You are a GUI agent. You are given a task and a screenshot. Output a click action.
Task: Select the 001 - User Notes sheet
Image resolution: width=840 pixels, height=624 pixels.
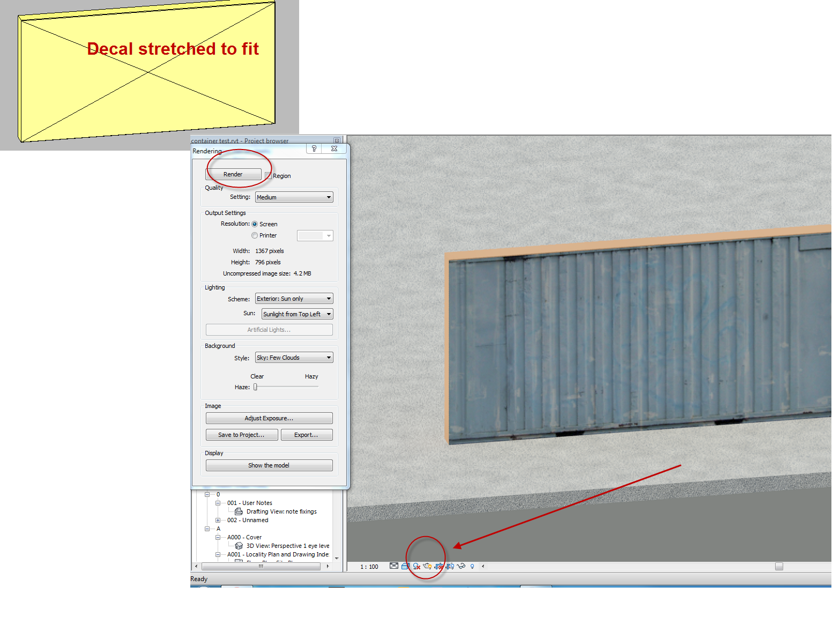250,503
